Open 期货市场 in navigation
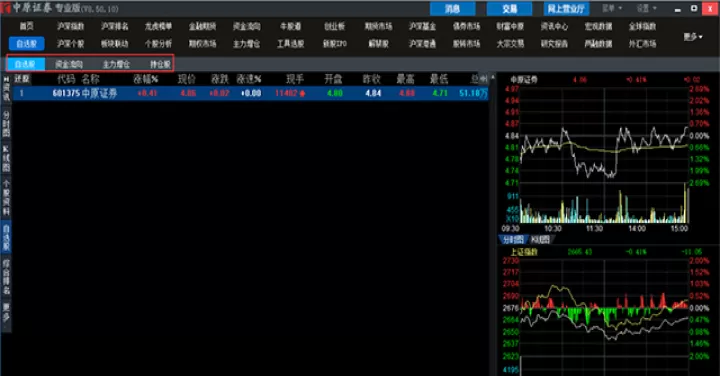This screenshot has height=376, width=720. (x=378, y=26)
